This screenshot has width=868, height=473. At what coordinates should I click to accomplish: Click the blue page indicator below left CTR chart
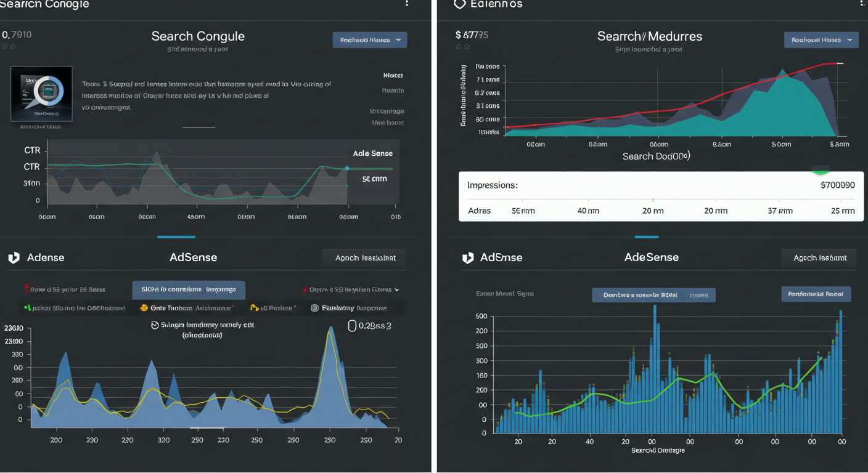click(176, 236)
